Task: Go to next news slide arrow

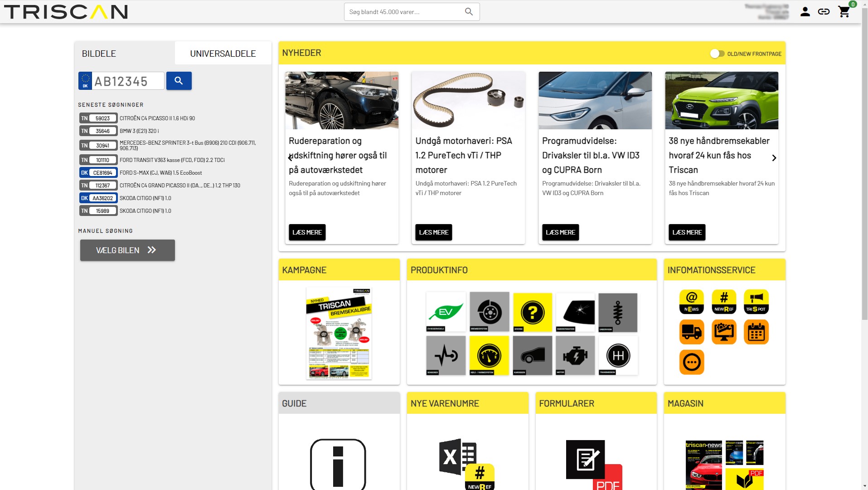Action: point(774,158)
